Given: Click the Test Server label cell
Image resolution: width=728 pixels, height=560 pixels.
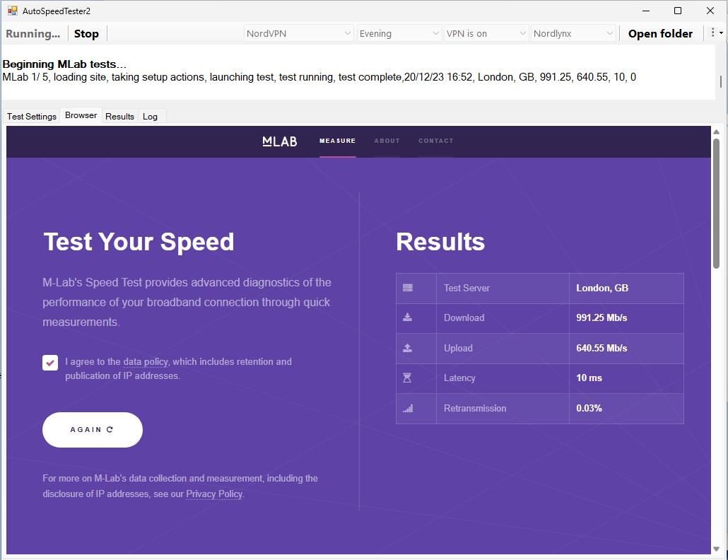Looking at the screenshot, I should coord(503,288).
